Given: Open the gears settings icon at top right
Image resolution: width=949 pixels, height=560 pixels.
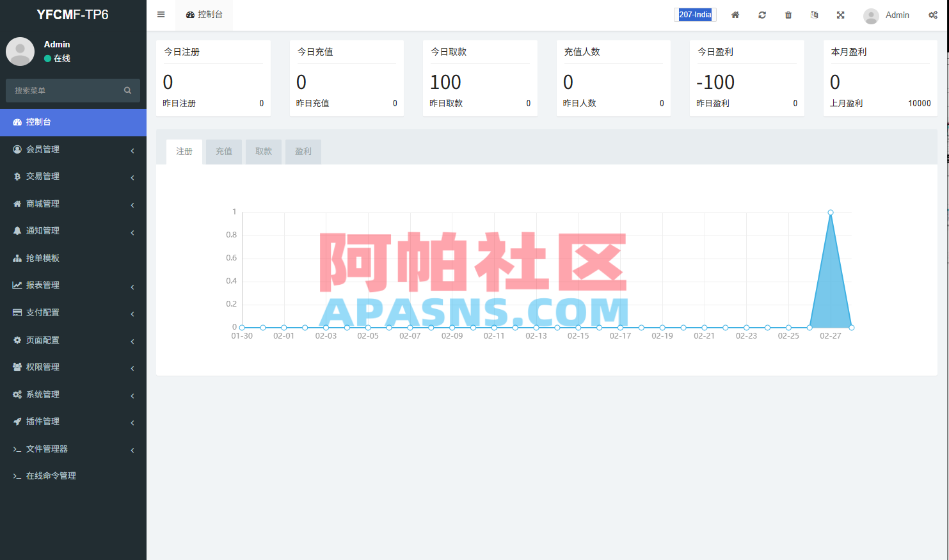Looking at the screenshot, I should pyautogui.click(x=933, y=15).
